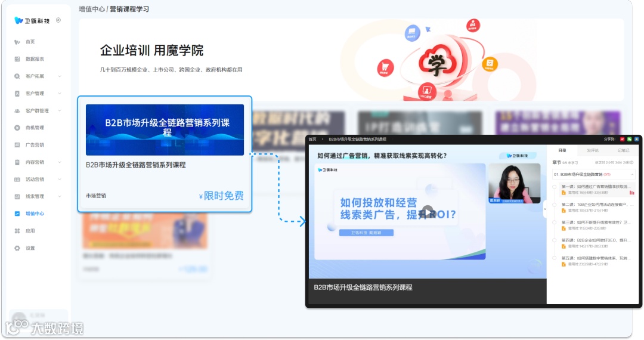Screen dimensions: 644x340
Task: Click the orange file icon under 第二课
Action: [x=563, y=211]
